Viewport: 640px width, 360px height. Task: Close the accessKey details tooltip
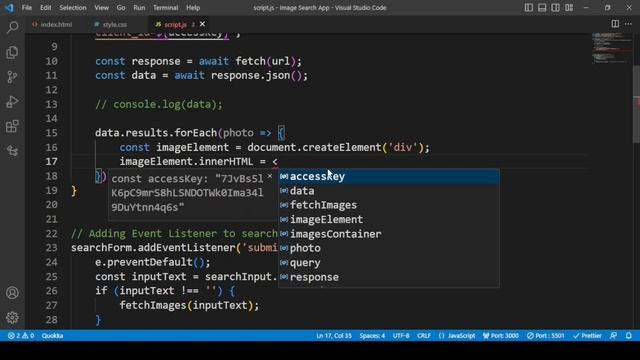tap(269, 176)
